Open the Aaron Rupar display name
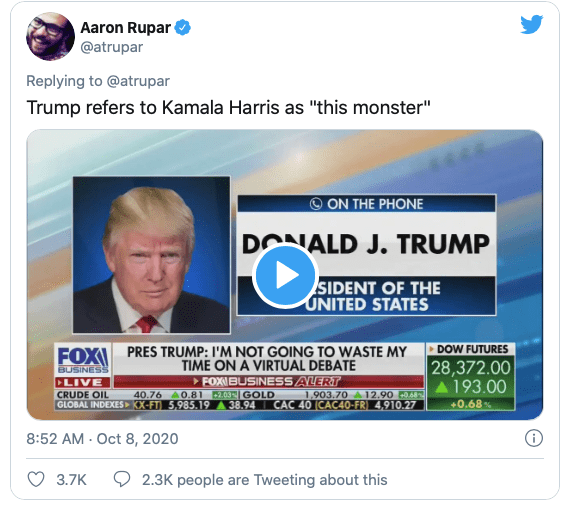The image size is (571, 510). 125,28
